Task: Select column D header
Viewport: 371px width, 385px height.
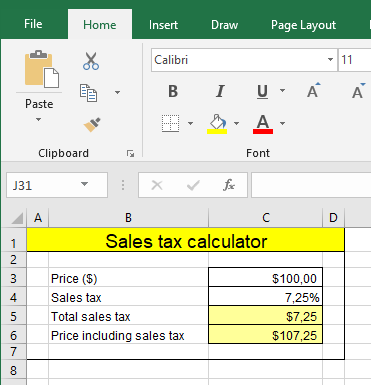Action: tap(333, 218)
